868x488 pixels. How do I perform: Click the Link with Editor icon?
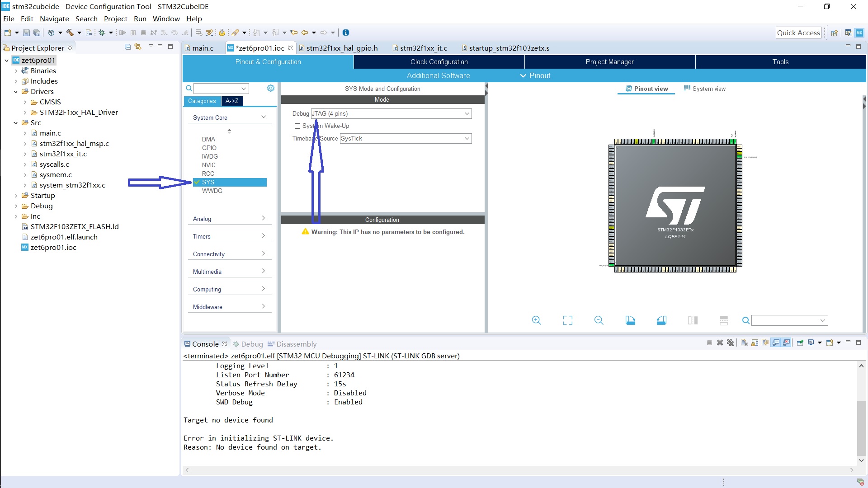pyautogui.click(x=138, y=47)
